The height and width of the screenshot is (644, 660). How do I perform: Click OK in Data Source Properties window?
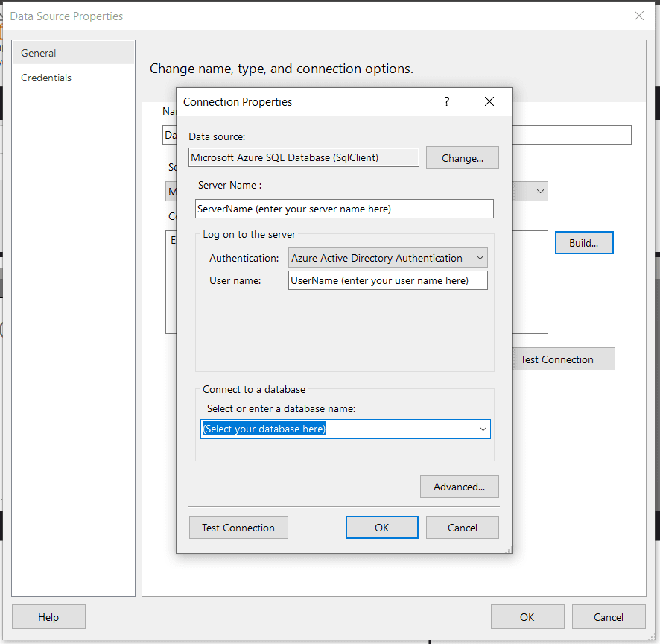527,617
